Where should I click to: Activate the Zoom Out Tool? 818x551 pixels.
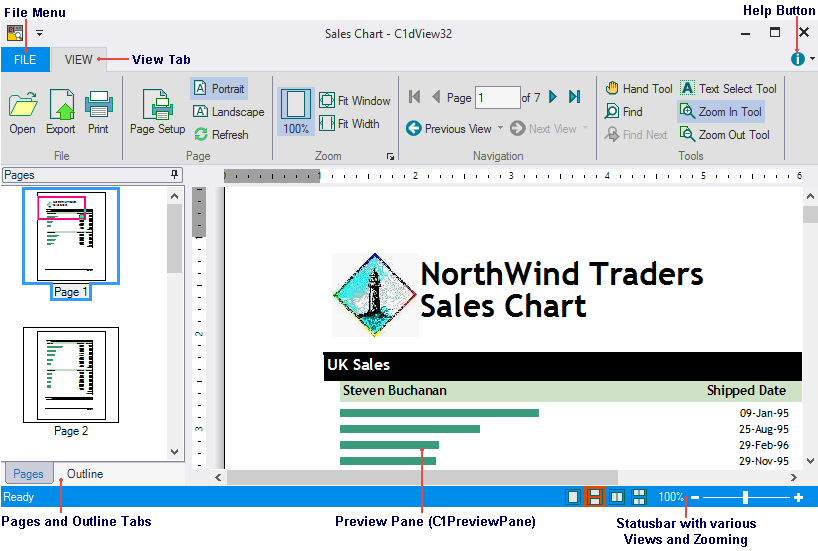[725, 135]
